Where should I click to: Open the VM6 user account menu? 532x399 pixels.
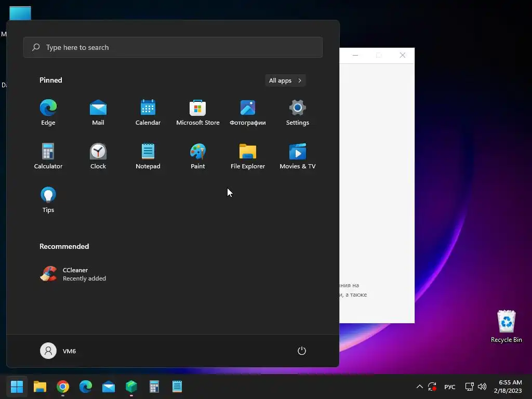(58, 351)
